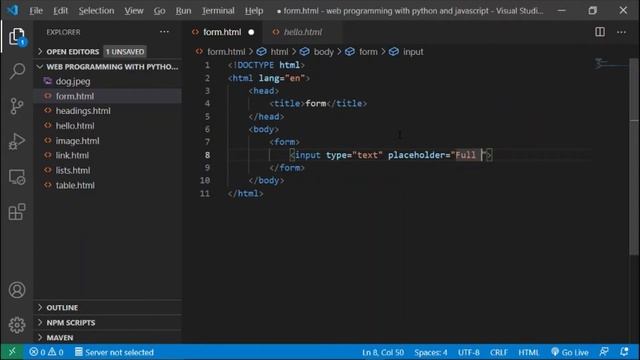Change end of line sequence CRLF
This screenshot has height=360, width=640.
click(499, 352)
